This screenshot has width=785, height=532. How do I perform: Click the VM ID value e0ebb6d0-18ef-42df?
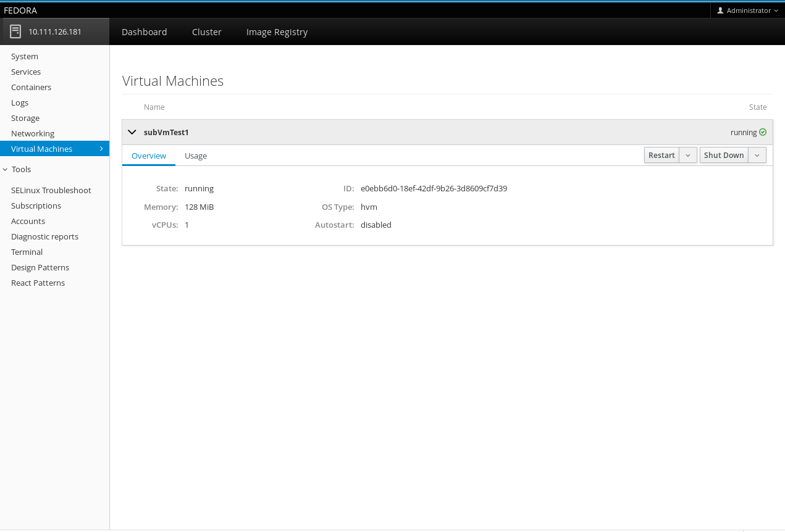(x=434, y=189)
